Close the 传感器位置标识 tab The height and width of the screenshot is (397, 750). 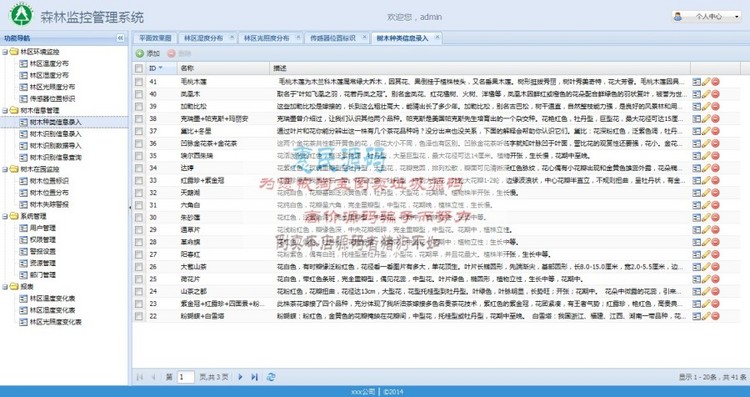[x=364, y=37]
